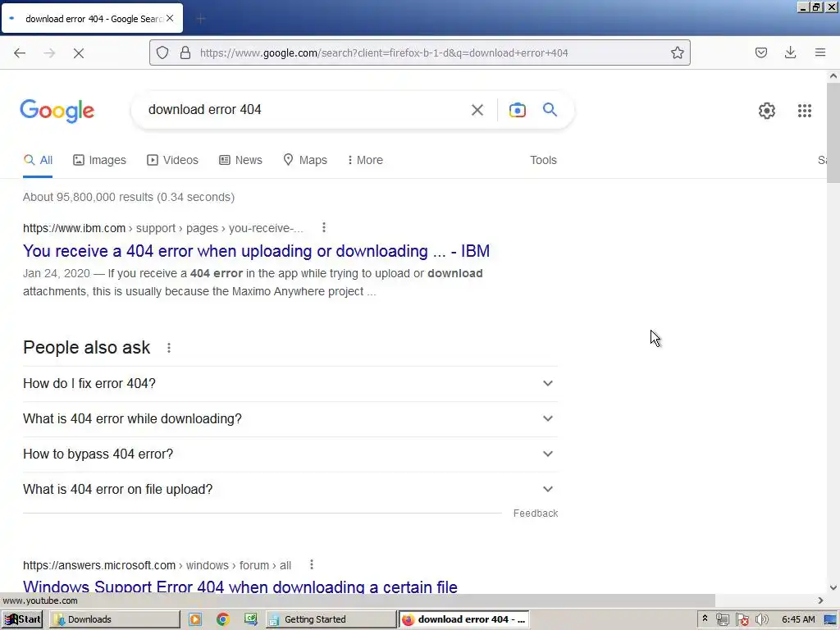The height and width of the screenshot is (630, 840).
Task: Open the volume speaker tray icon
Action: [x=761, y=620]
